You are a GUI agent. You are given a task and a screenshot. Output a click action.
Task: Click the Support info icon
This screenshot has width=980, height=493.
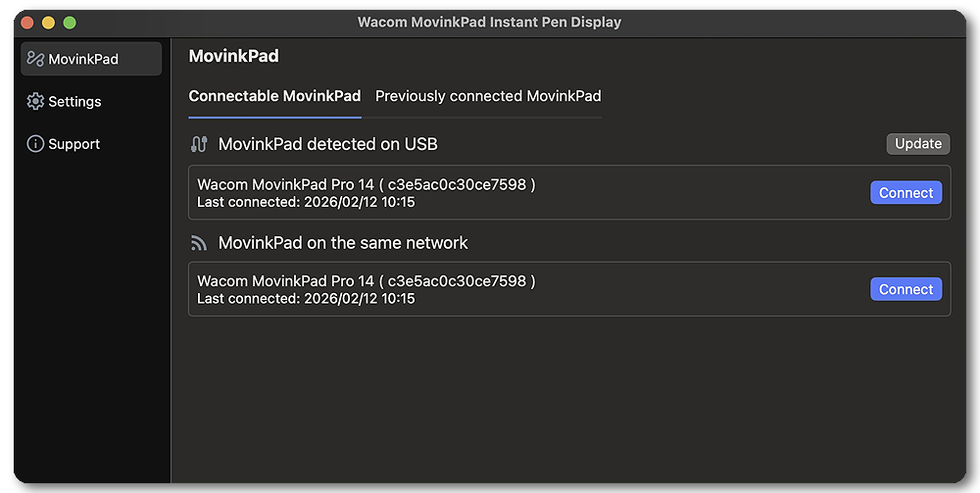coord(35,144)
